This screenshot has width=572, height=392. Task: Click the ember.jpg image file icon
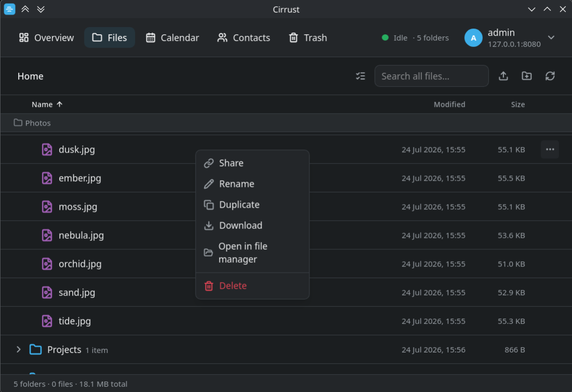pos(47,178)
